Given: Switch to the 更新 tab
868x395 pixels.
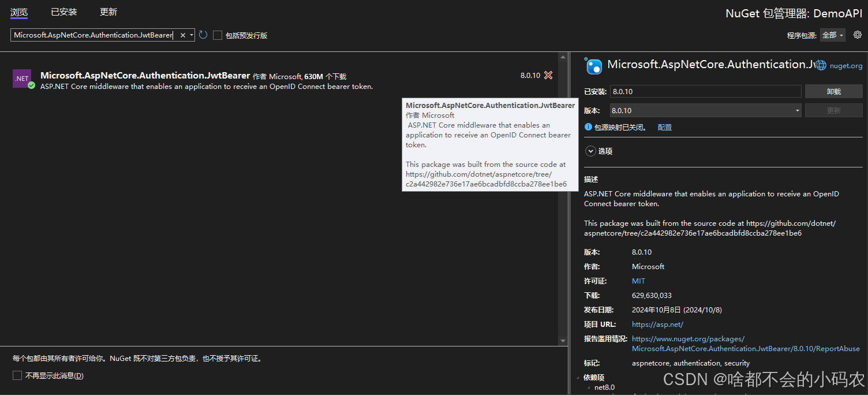Looking at the screenshot, I should (108, 12).
